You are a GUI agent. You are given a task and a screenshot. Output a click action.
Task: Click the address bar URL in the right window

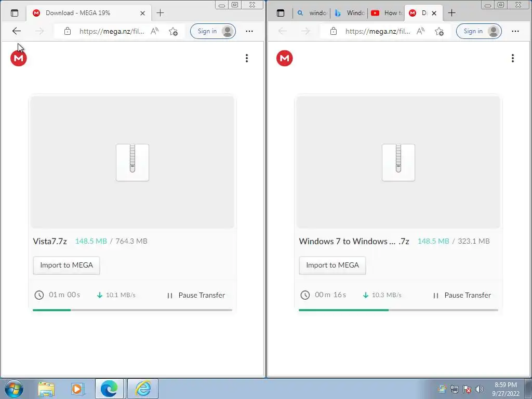(x=378, y=31)
